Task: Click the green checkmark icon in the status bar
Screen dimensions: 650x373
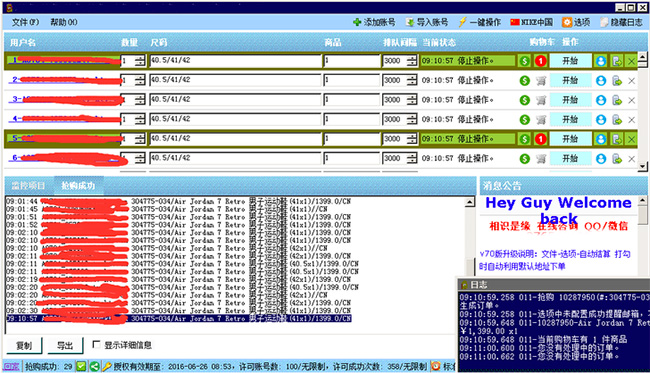Action: pyautogui.click(x=81, y=366)
